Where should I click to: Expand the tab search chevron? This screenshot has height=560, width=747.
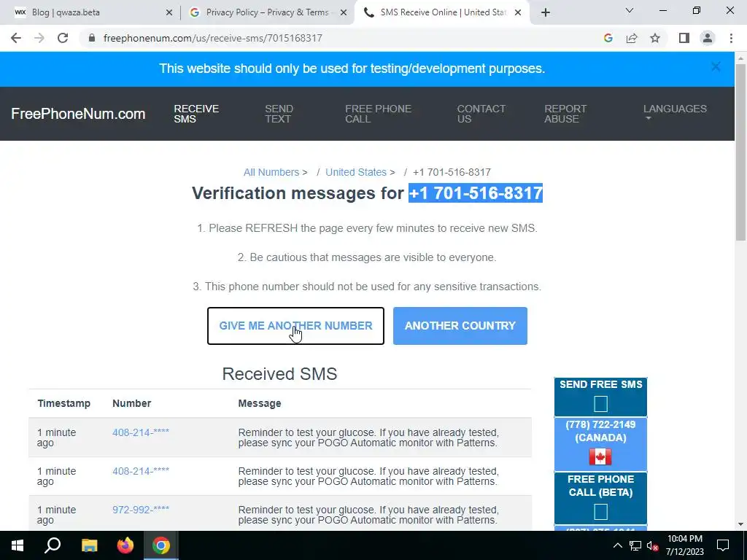(x=630, y=10)
